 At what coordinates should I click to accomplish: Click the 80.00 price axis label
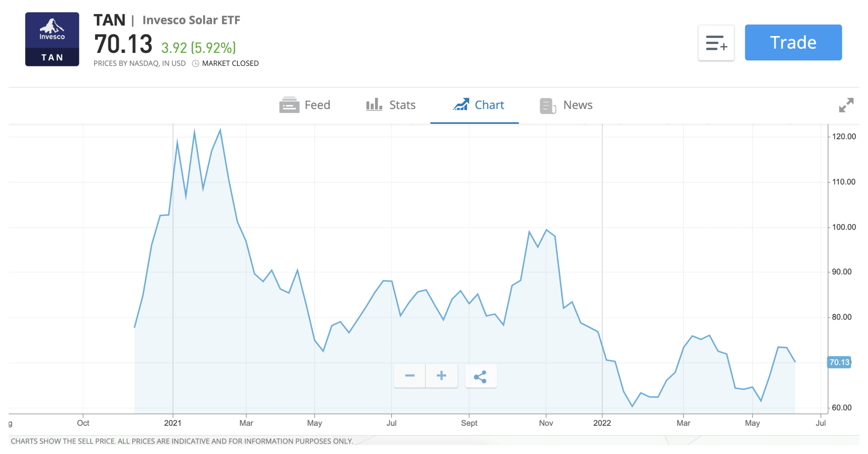842,317
